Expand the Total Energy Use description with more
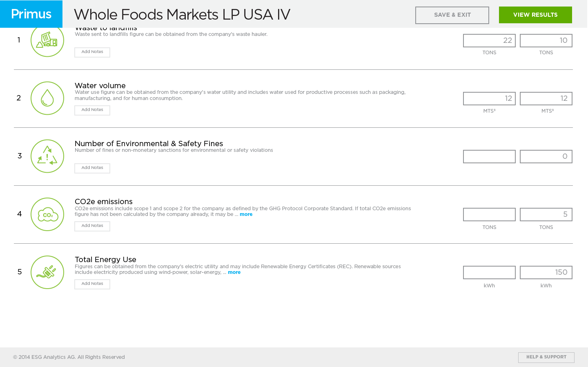 (x=234, y=272)
